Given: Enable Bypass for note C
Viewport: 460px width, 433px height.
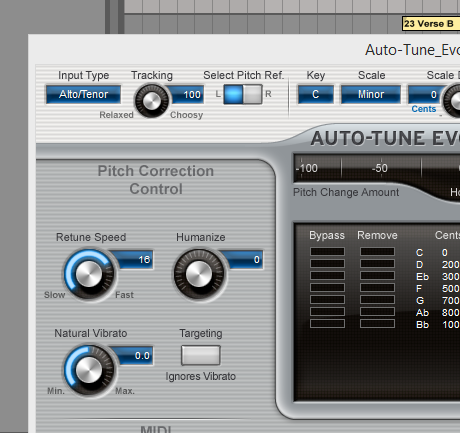Looking at the screenshot, I should pos(327,252).
